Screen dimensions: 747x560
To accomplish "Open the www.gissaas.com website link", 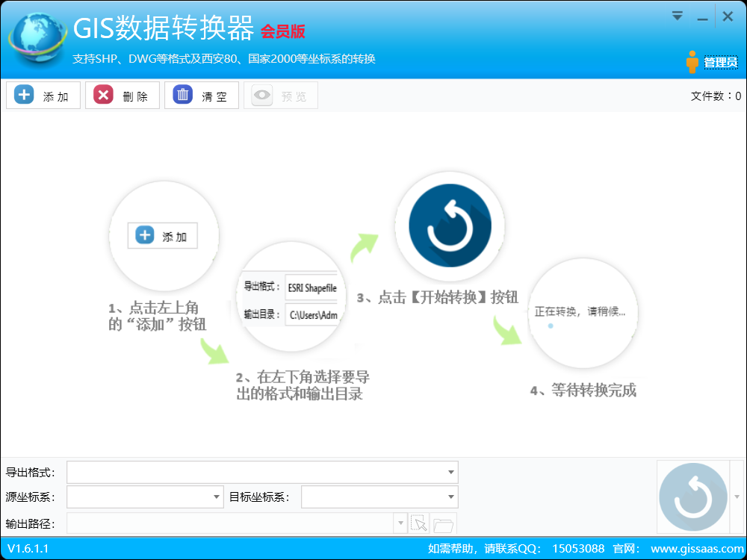I will 697,549.
